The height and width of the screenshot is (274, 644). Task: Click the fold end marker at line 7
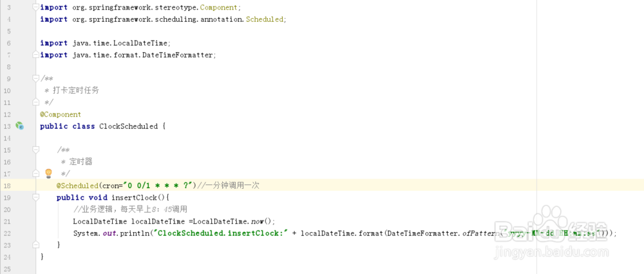tap(36, 54)
